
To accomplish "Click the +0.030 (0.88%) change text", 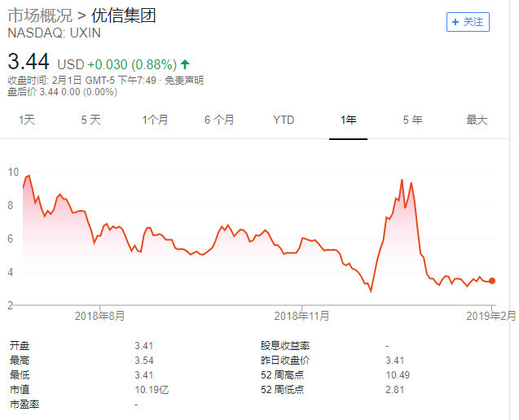I will [132, 64].
